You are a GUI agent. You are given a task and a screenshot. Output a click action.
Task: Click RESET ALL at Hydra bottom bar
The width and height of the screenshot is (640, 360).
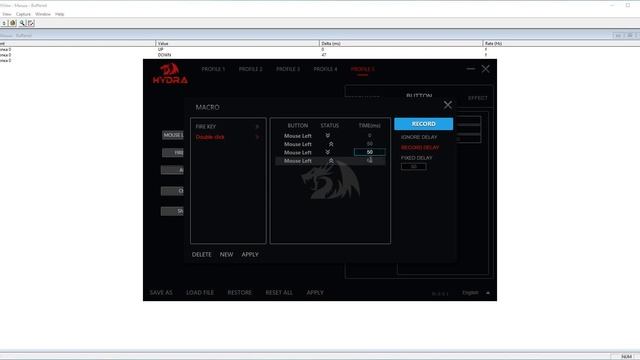pos(279,293)
